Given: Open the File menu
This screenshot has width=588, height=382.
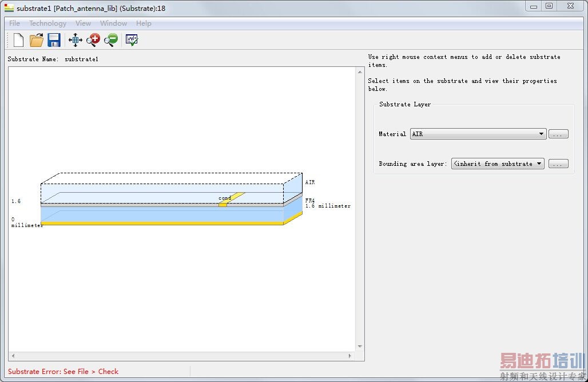Looking at the screenshot, I should pos(14,23).
